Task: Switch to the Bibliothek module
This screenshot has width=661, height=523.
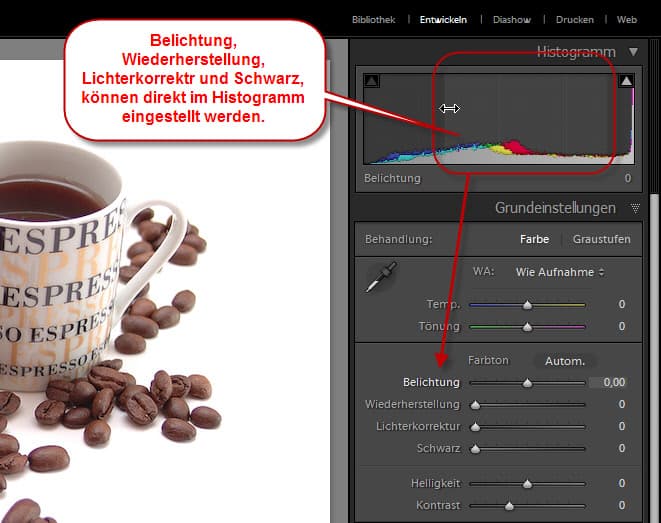Action: pyautogui.click(x=374, y=19)
